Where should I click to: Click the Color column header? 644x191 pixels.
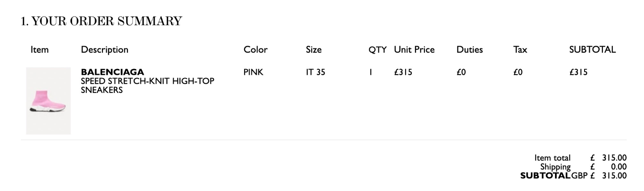point(255,50)
